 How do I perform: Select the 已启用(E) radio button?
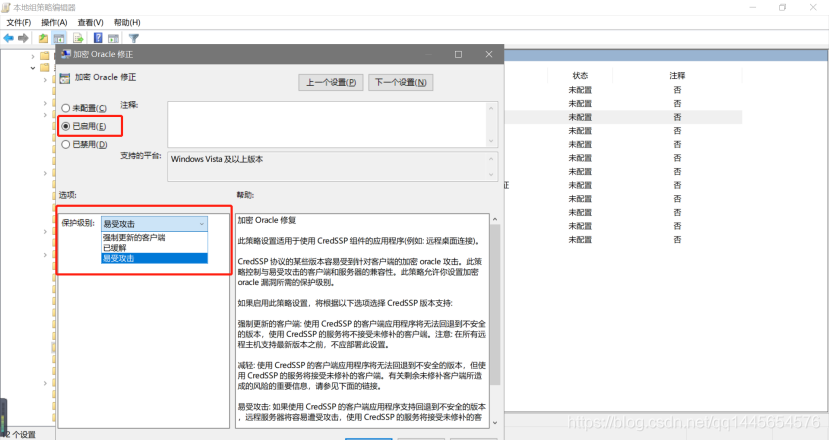(x=66, y=126)
